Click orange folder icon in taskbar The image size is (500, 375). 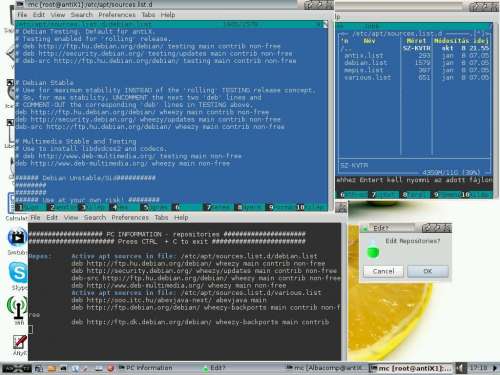pos(52,368)
